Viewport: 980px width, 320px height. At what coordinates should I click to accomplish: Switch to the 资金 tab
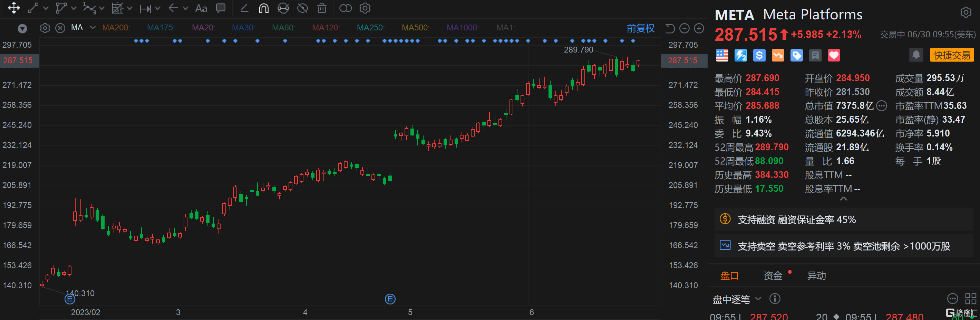coord(774,275)
